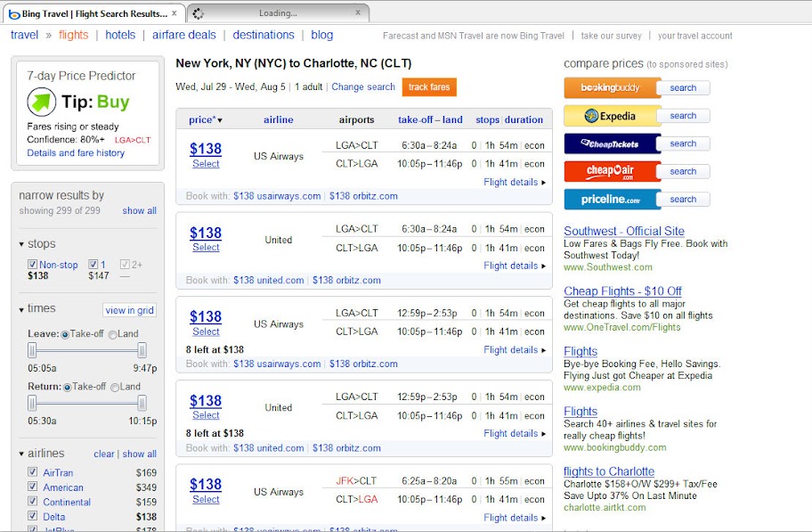Click show all in narrow results

tap(139, 210)
